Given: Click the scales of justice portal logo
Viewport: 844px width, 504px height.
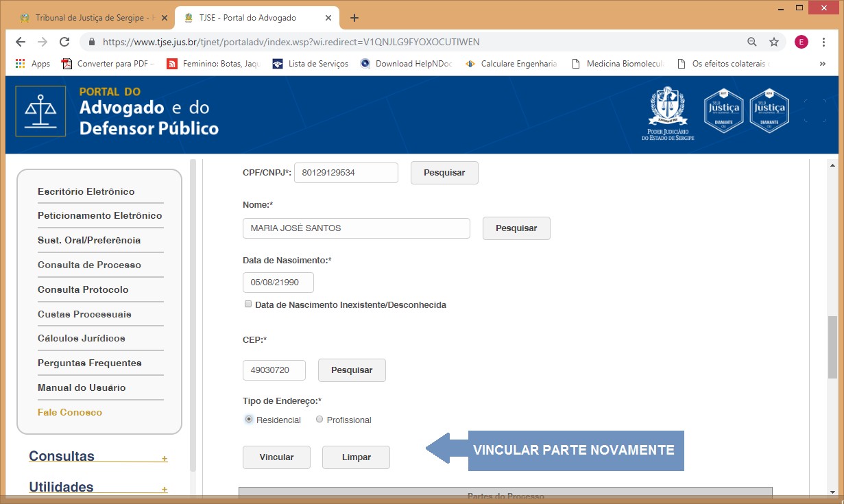Looking at the screenshot, I should [x=40, y=111].
